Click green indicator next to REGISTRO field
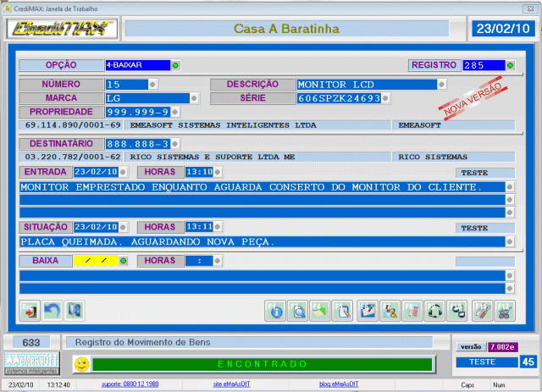 511,65
